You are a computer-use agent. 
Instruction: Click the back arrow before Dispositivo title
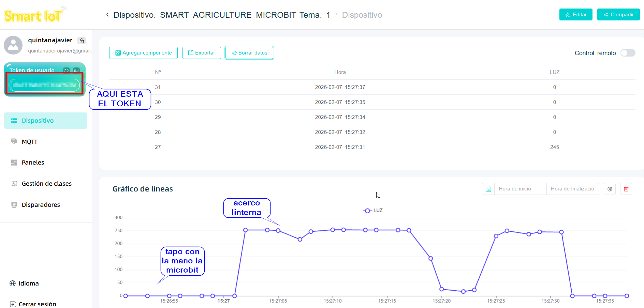107,15
